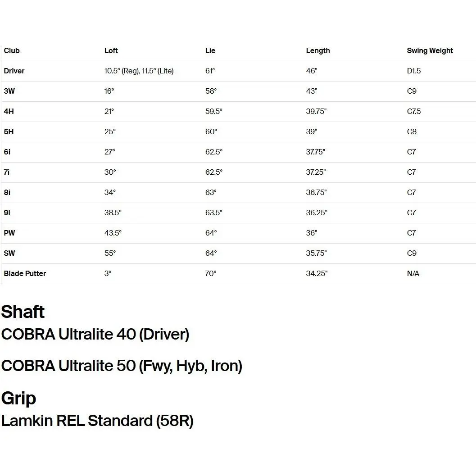Click the 9i loft value 38.5°
The image size is (476, 476).
coord(113,213)
